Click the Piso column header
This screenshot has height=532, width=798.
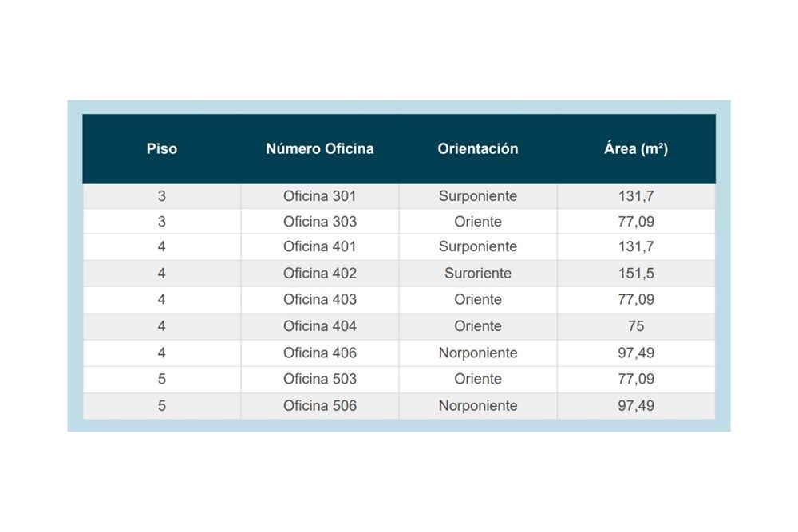[x=162, y=148]
